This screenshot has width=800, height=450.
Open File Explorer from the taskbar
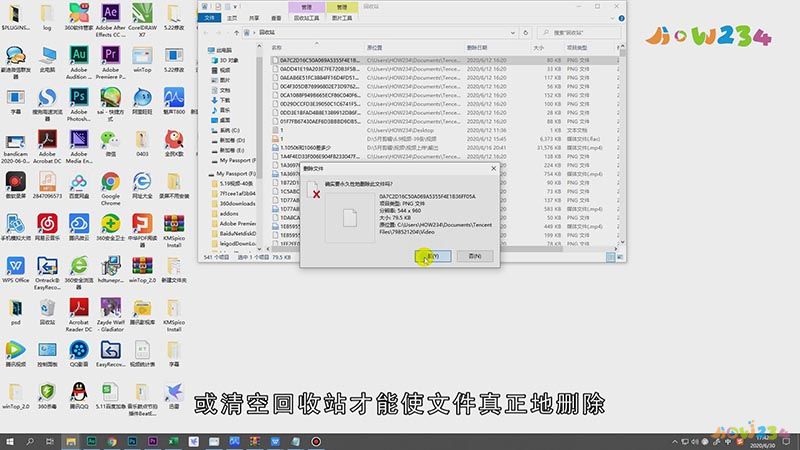click(x=70, y=441)
